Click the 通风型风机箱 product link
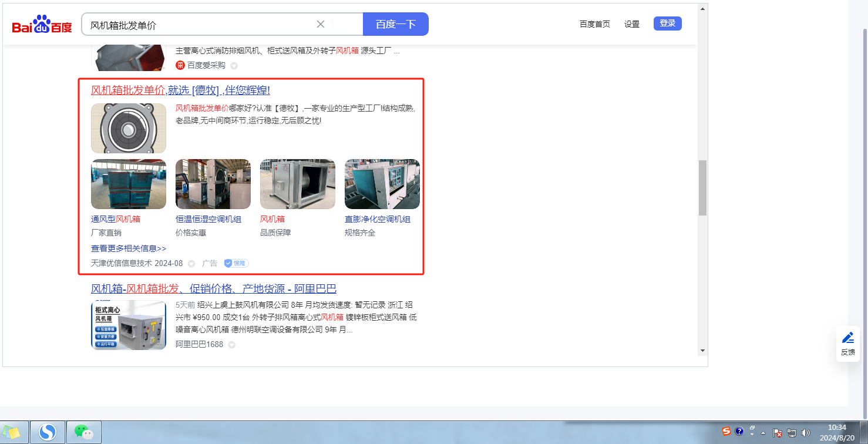The image size is (868, 444). pos(116,219)
